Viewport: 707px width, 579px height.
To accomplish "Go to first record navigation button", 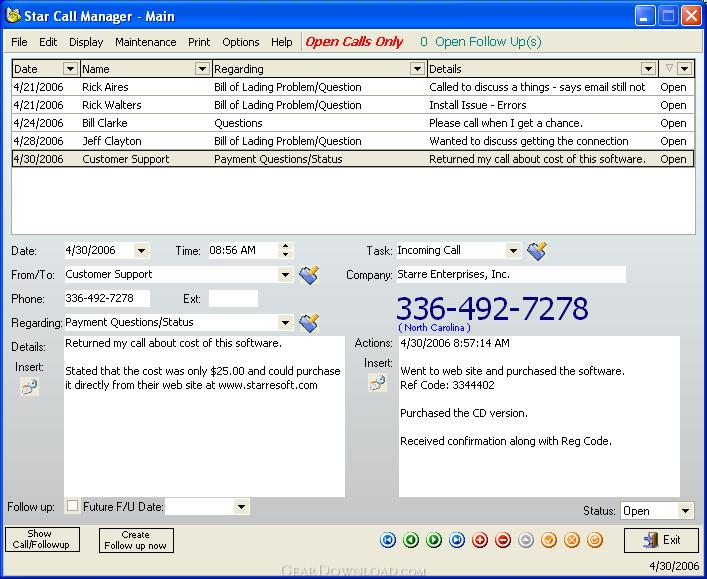I will [x=388, y=540].
